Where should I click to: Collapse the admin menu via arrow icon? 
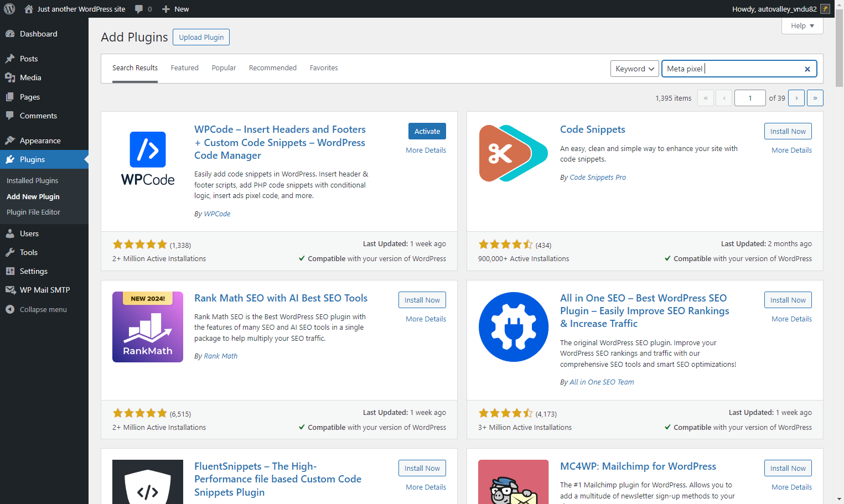pos(10,309)
